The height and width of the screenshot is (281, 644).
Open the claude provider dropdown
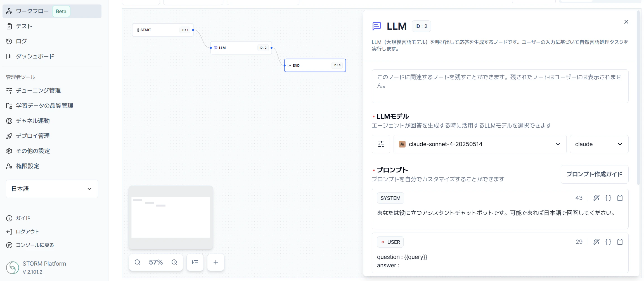tap(599, 144)
